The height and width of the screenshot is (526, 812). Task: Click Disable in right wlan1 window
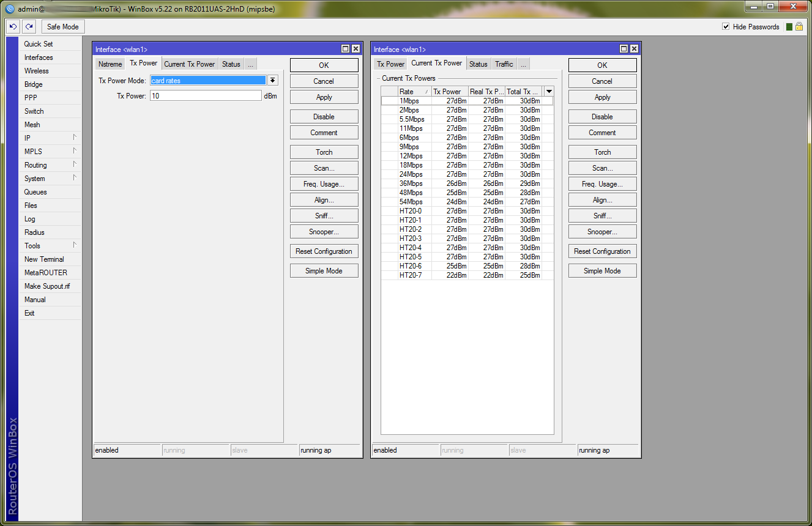pos(603,117)
